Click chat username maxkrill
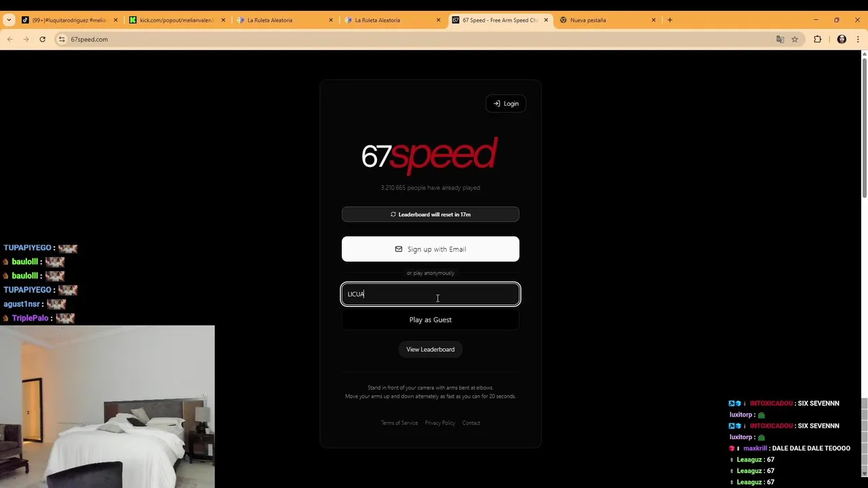Screen dimensions: 868x488 point(755,449)
